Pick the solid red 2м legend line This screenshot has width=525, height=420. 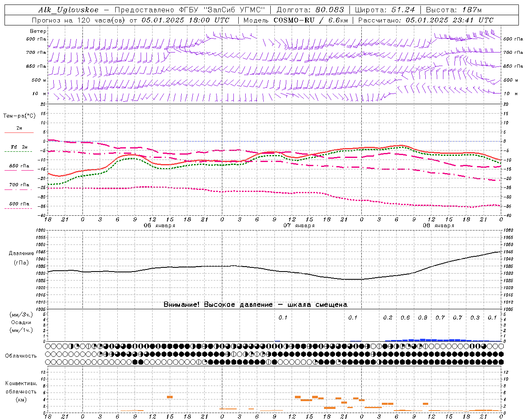coord(19,132)
